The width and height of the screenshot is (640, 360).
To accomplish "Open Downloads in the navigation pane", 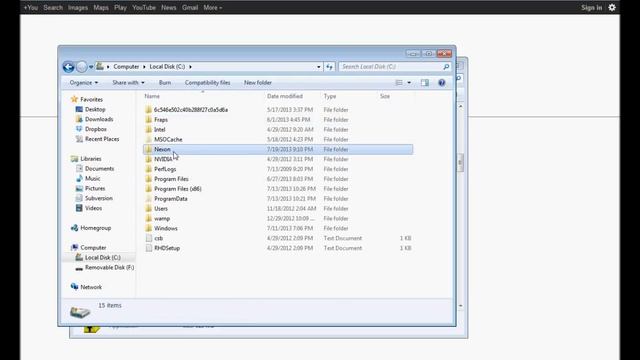I will [99, 119].
